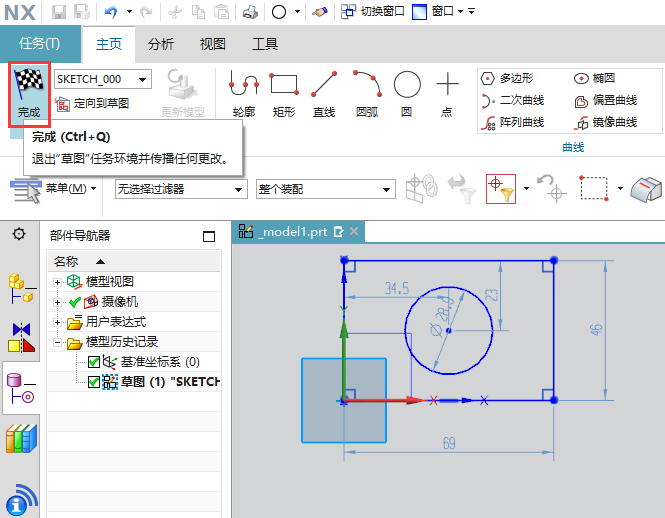This screenshot has width=665, height=518.
Task: Click the undo arrow icon
Action: [x=111, y=12]
